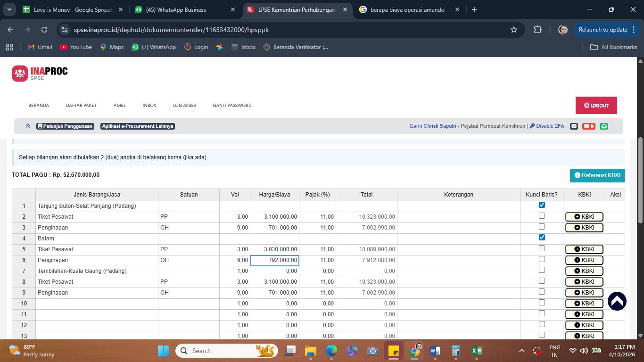Tick Kunci Baris checkbox in row 2

(542, 216)
